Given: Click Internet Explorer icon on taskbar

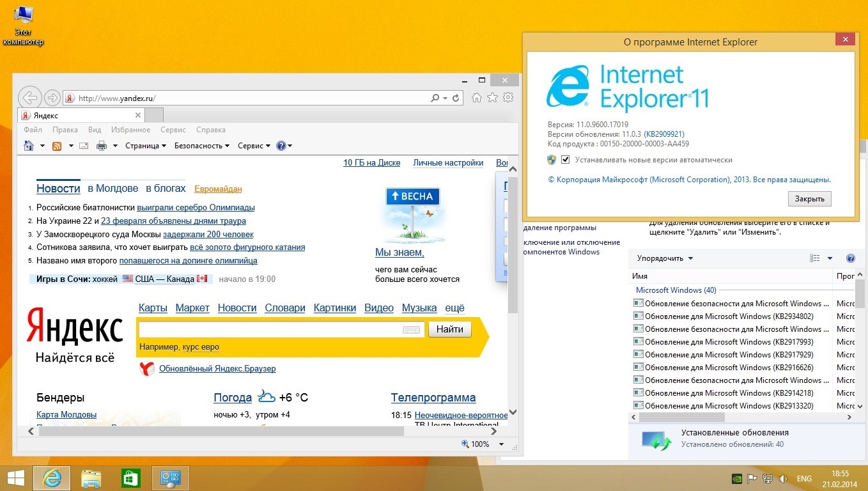Looking at the screenshot, I should pyautogui.click(x=52, y=478).
